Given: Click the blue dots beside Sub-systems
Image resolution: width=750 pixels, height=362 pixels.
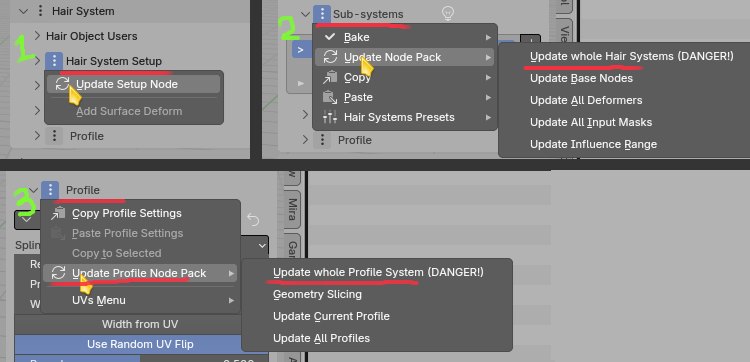Looking at the screenshot, I should pos(322,14).
